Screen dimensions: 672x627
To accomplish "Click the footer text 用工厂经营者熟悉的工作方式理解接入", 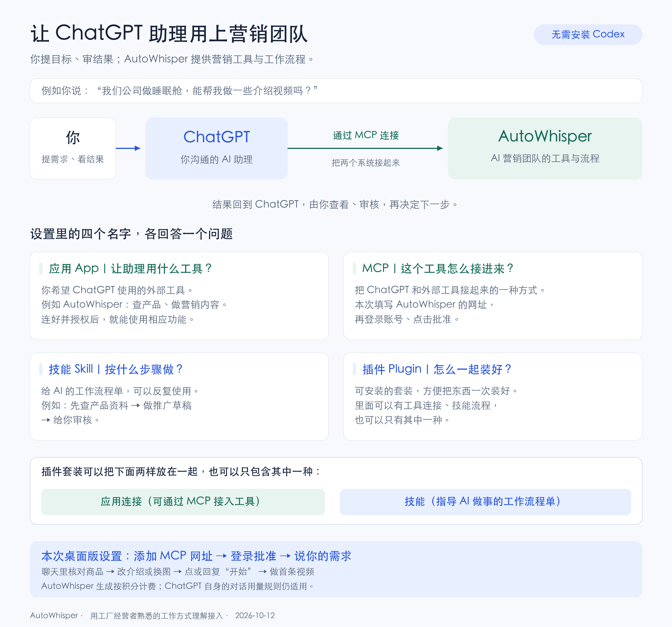I will click(156, 615).
